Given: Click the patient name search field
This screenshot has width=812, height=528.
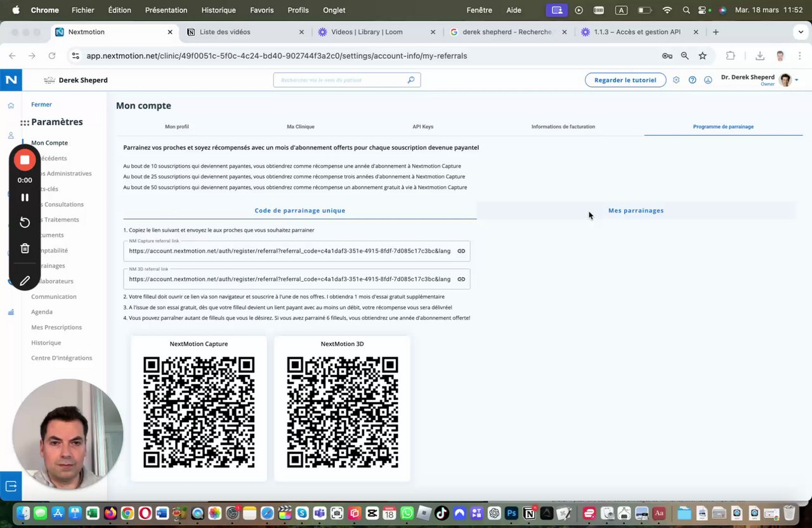Looking at the screenshot, I should 347,80.
